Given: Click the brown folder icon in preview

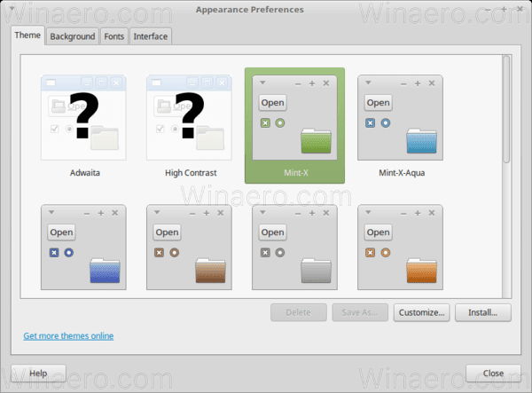Looking at the screenshot, I should [x=210, y=271].
